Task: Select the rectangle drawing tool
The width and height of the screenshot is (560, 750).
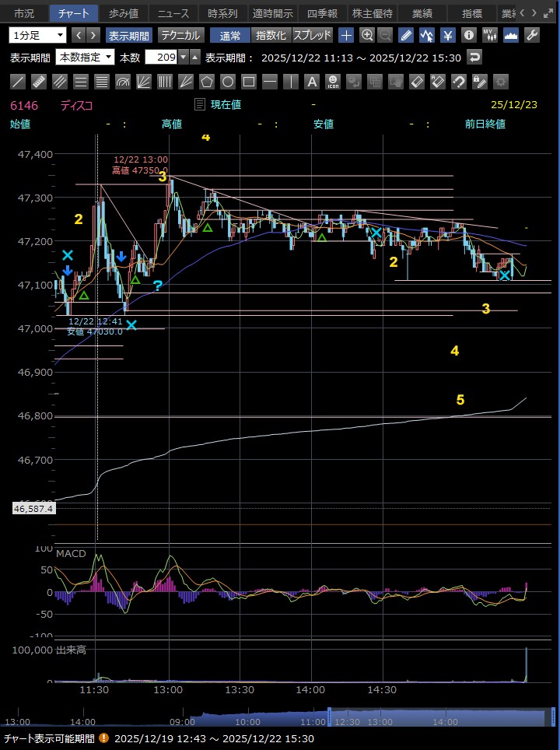Action: (249, 82)
